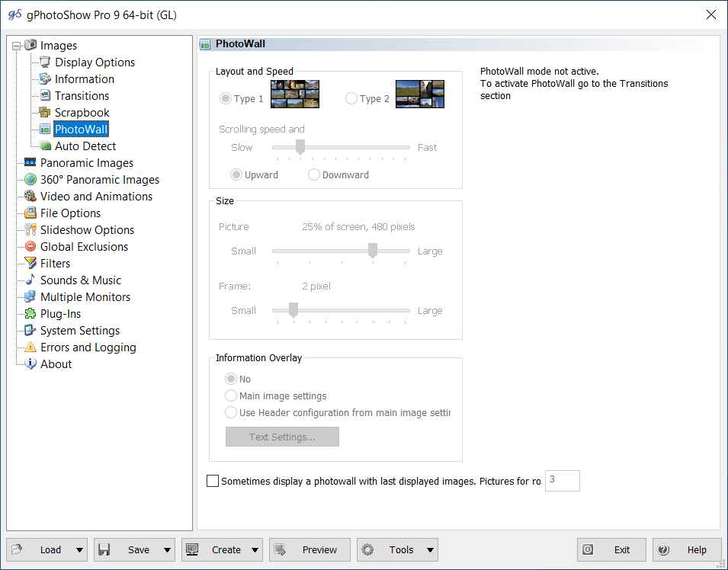Open Display Options in the tree

coord(95,62)
